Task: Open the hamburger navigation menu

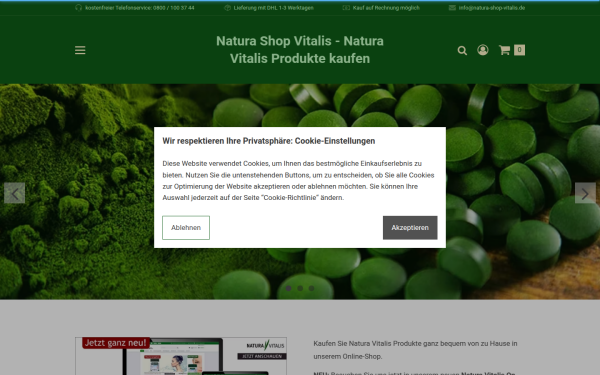Action: coord(80,50)
